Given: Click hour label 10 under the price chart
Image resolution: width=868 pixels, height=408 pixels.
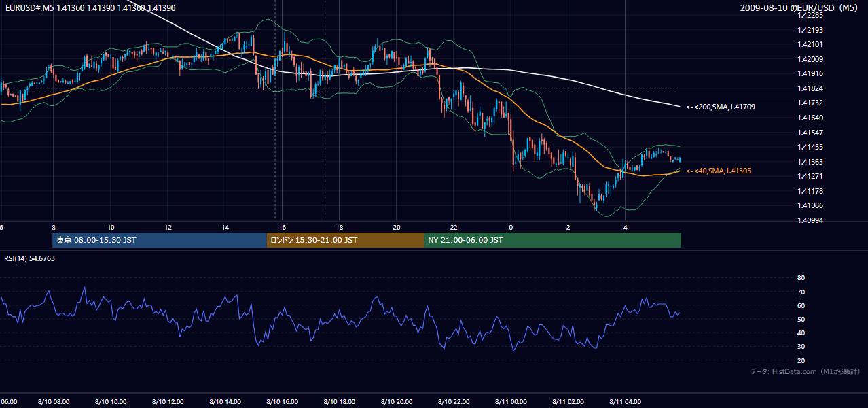Looking at the screenshot, I should click(110, 228).
